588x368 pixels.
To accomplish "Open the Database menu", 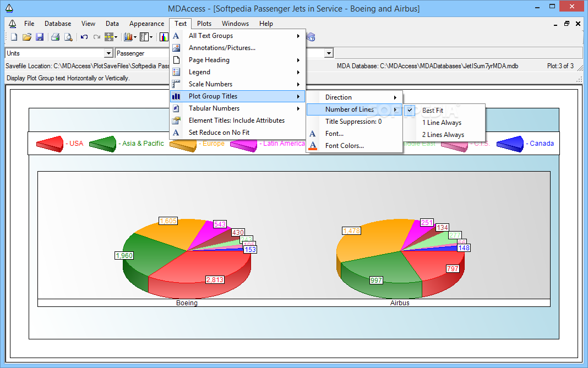I will (x=58, y=24).
